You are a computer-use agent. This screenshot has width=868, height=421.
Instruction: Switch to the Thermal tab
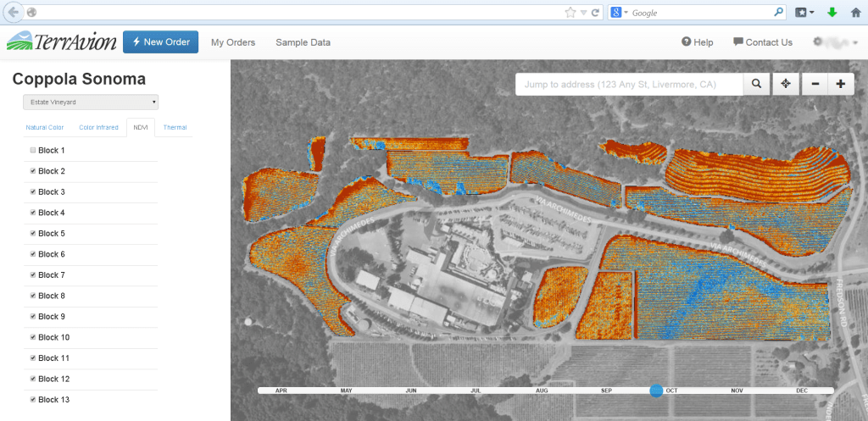(x=175, y=128)
